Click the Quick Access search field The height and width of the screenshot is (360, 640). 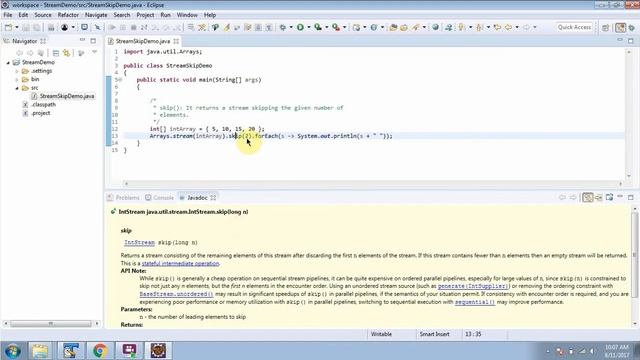click(574, 27)
